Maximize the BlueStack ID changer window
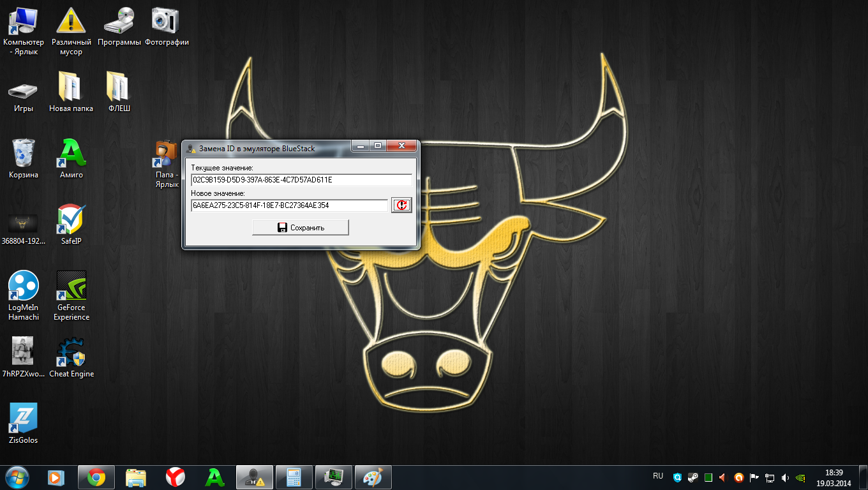Screen dimensions: 868x490 [x=378, y=146]
